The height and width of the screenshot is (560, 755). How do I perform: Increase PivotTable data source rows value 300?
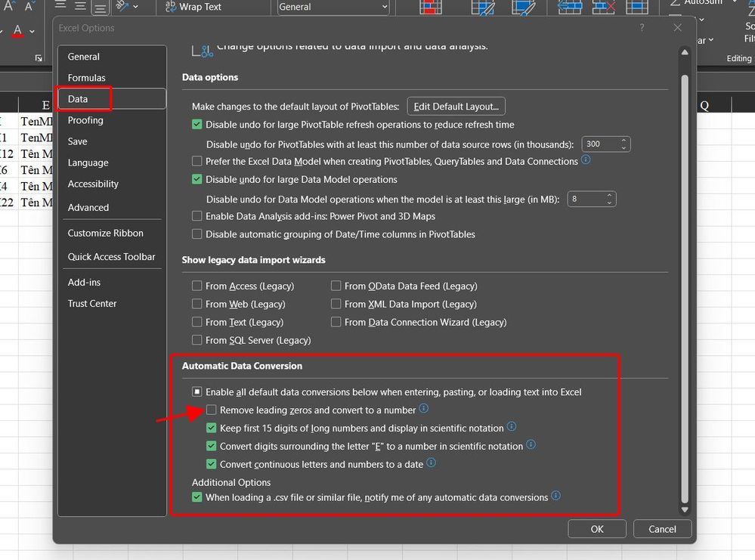pyautogui.click(x=623, y=141)
